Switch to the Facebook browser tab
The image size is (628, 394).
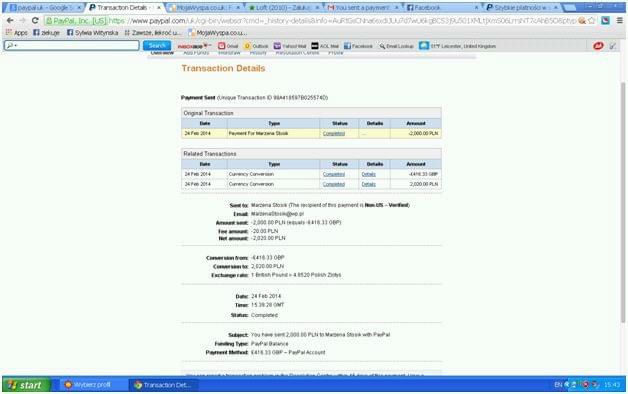442,8
